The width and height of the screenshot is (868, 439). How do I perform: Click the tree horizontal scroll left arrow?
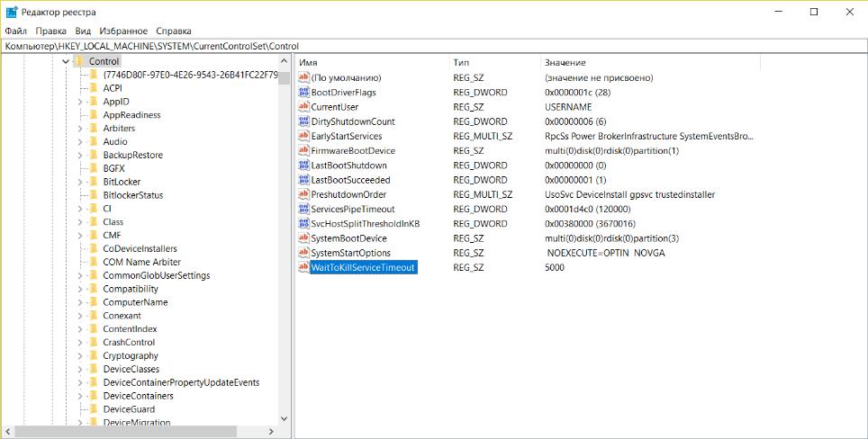(x=8, y=431)
